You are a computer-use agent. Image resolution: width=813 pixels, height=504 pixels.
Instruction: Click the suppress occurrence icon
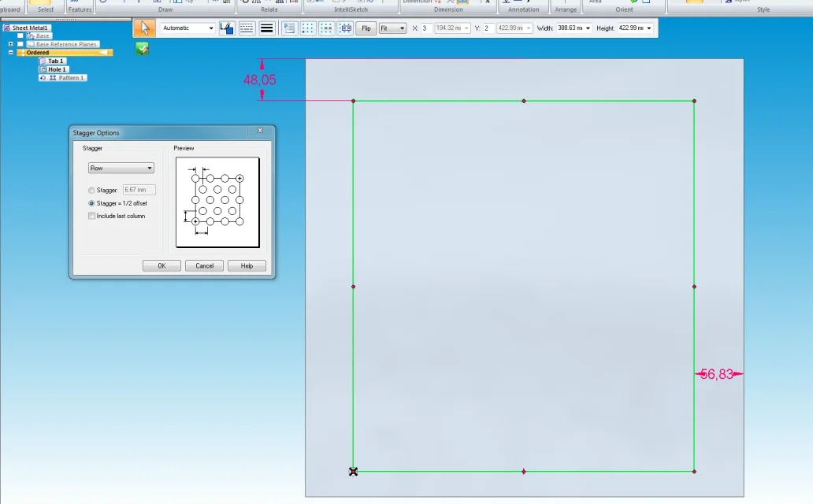[x=327, y=28]
